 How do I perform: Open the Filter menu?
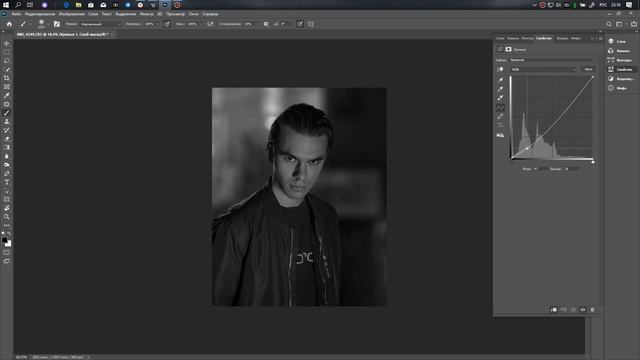(x=147, y=14)
